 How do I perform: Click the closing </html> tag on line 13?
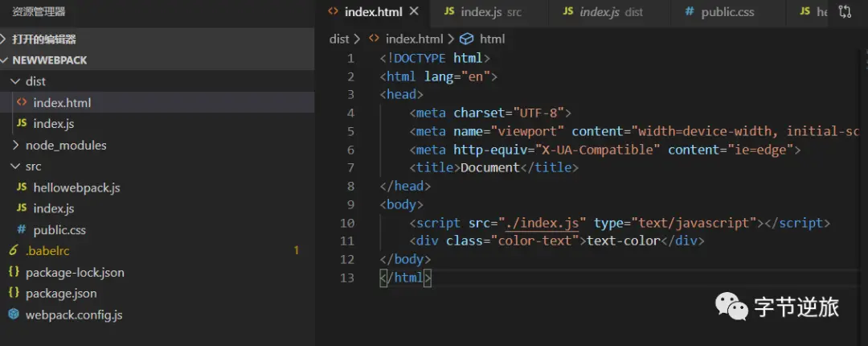(405, 278)
